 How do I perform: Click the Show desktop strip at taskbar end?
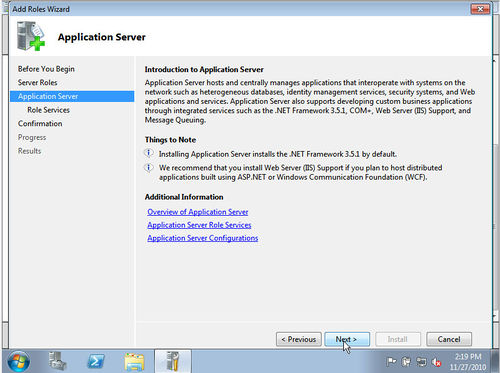pyautogui.click(x=495, y=361)
